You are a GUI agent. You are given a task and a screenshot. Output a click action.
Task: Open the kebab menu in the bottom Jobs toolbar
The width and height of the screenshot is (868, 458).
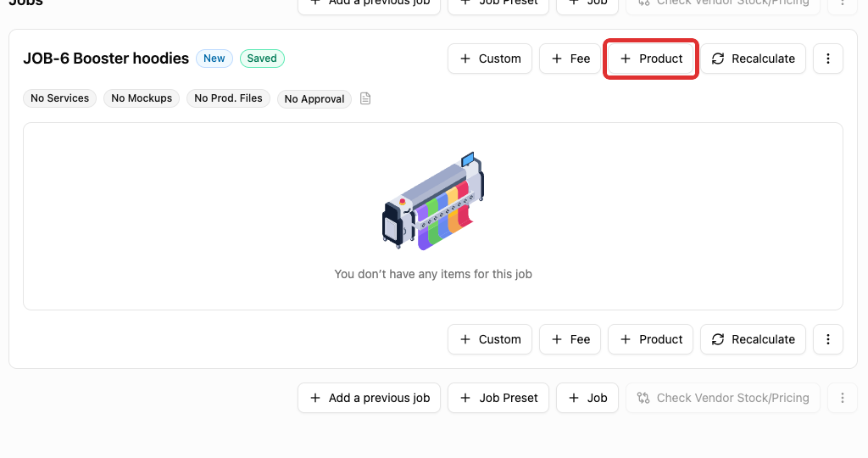[842, 398]
